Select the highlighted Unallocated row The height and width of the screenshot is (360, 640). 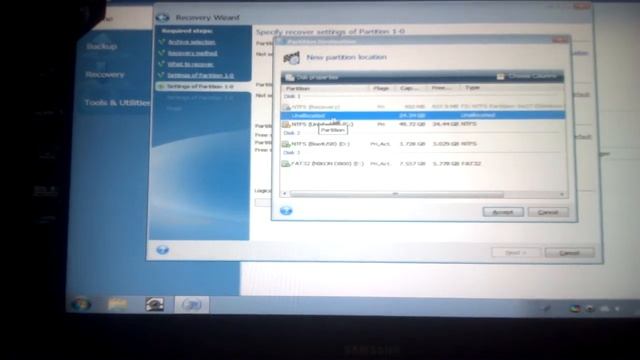pos(422,116)
